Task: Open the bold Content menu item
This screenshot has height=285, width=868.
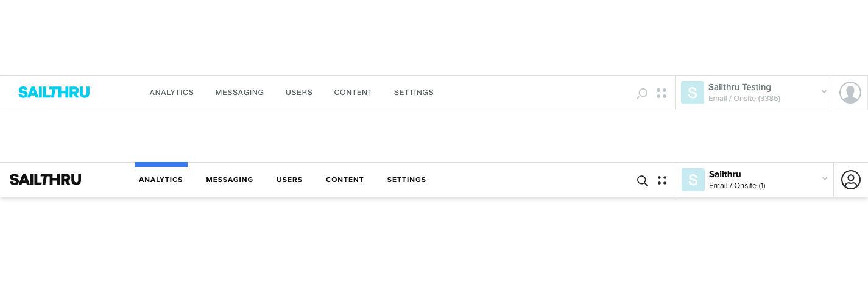Action: point(345,180)
